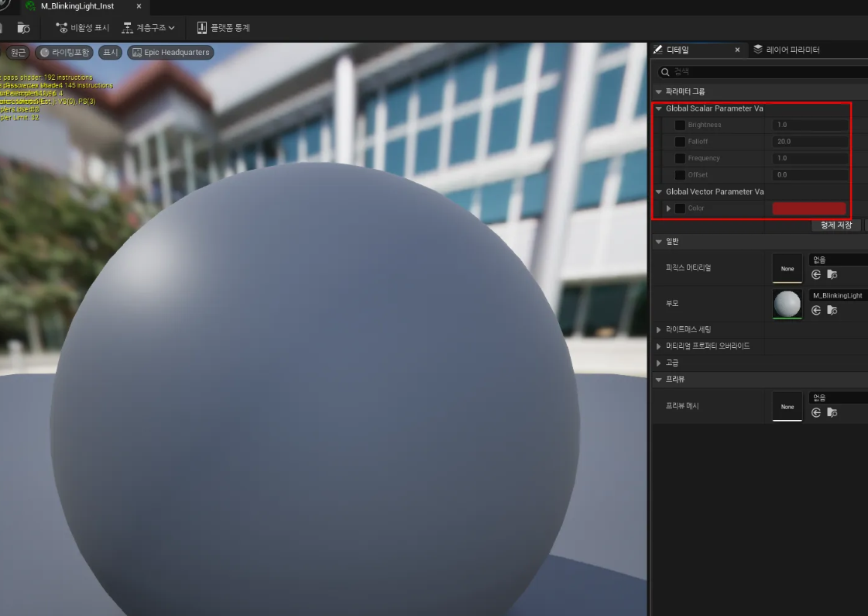Open the 표시 show menu in viewport
The width and height of the screenshot is (868, 616).
point(110,52)
